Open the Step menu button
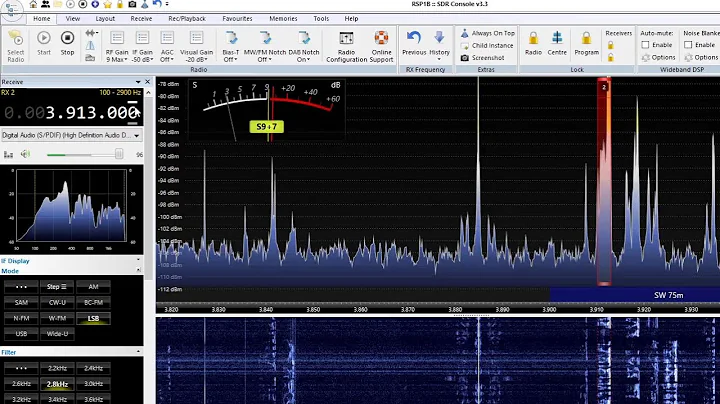 [57, 286]
